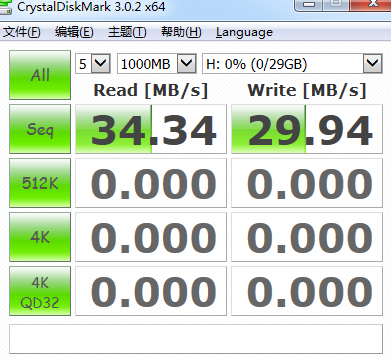Click the empty comment field at bottom
391x360 pixels.
click(x=196, y=339)
